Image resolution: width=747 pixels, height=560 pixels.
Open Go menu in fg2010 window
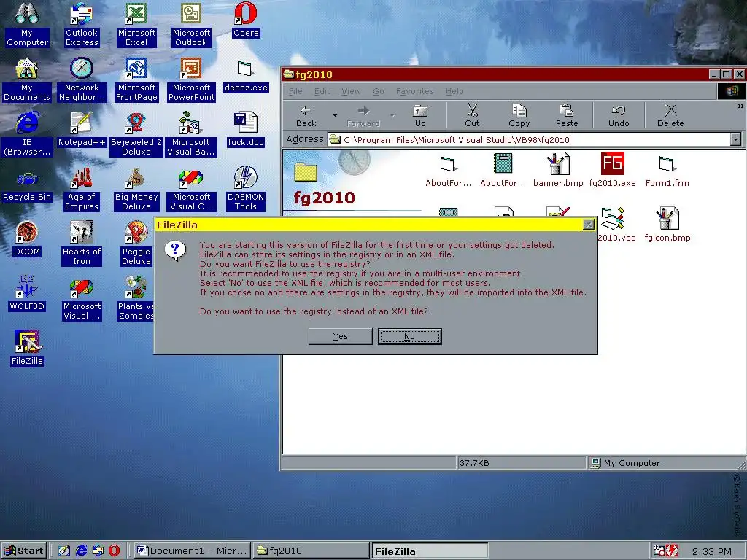pos(379,91)
